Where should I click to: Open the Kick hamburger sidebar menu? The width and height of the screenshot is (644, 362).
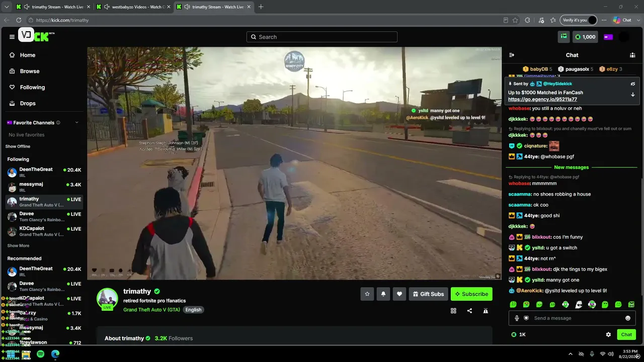pyautogui.click(x=12, y=37)
